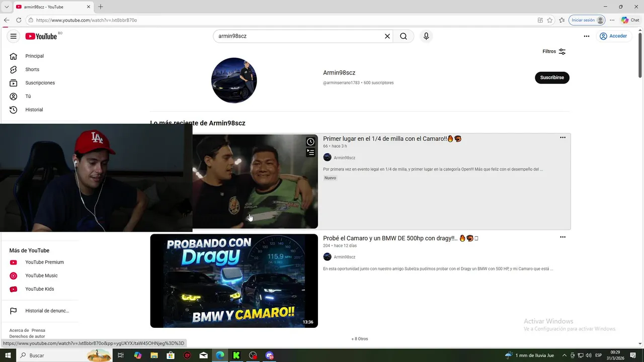Image resolution: width=644 pixels, height=362 pixels.
Task: Open YouTube Premium link
Action: [x=44, y=262]
